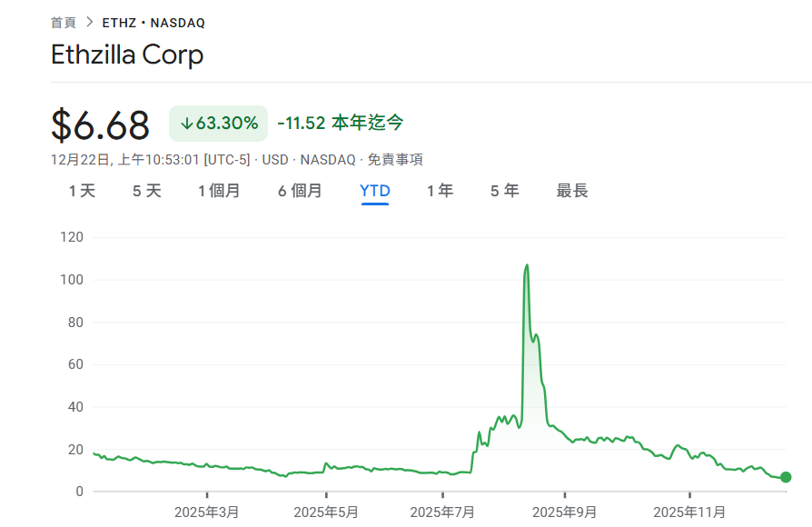Click the latest price dot on chart
The width and height of the screenshot is (812, 527).
coord(785,475)
